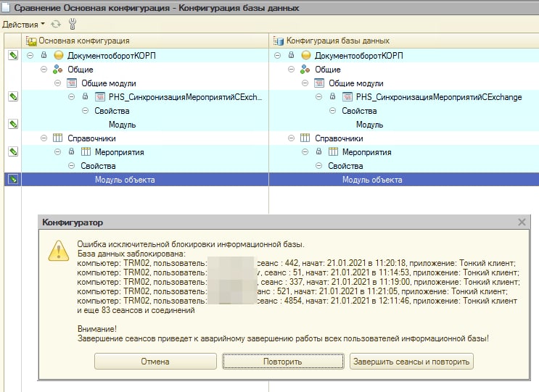The height and width of the screenshot is (392, 539).
Task: Collapse ДокументооборотКОРП in Основная конфигурация
Action: click(x=30, y=55)
